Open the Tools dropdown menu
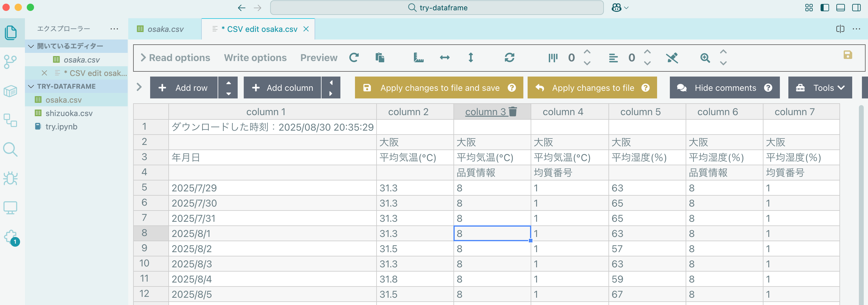 point(820,88)
